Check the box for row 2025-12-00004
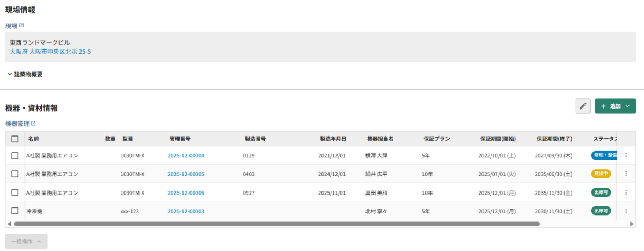 (15, 155)
